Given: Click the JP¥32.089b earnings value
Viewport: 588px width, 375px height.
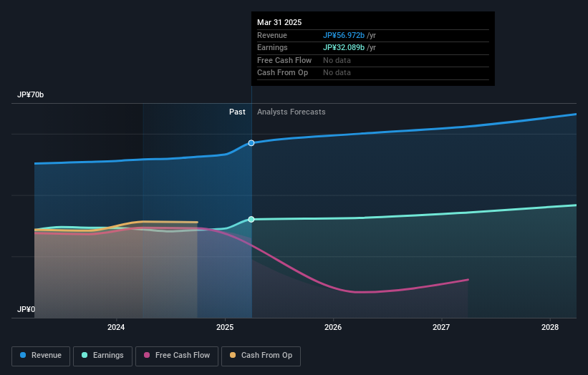Looking at the screenshot, I should click(x=344, y=47).
